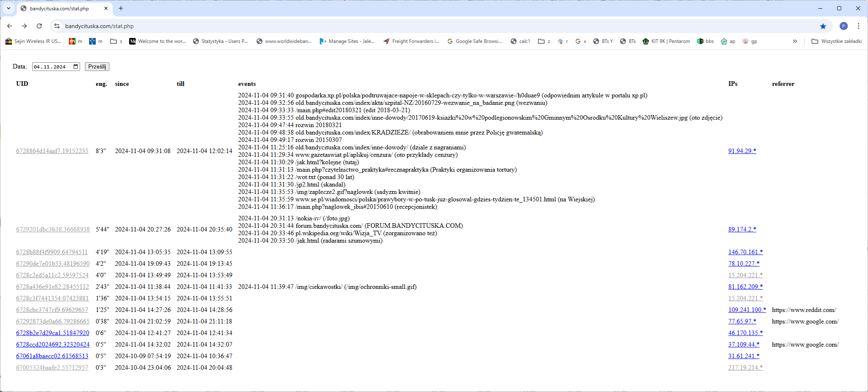The width and height of the screenshot is (868, 392).
Task: Open the Chrome three-dot menu
Action: [859, 26]
